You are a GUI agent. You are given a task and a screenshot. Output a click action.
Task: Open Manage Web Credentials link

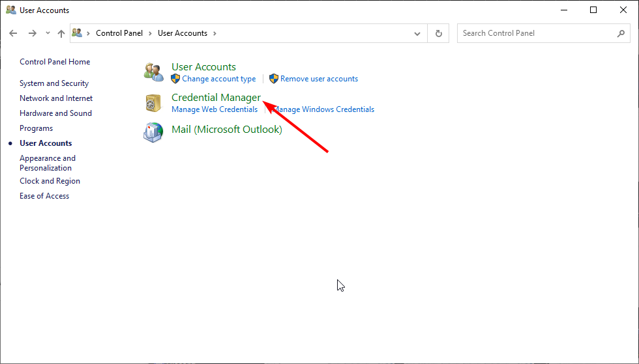tap(215, 109)
